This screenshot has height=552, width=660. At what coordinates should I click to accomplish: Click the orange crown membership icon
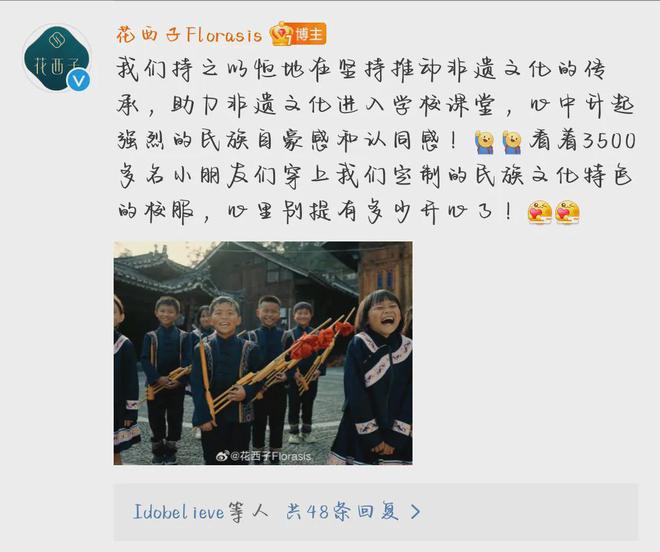coord(280,34)
